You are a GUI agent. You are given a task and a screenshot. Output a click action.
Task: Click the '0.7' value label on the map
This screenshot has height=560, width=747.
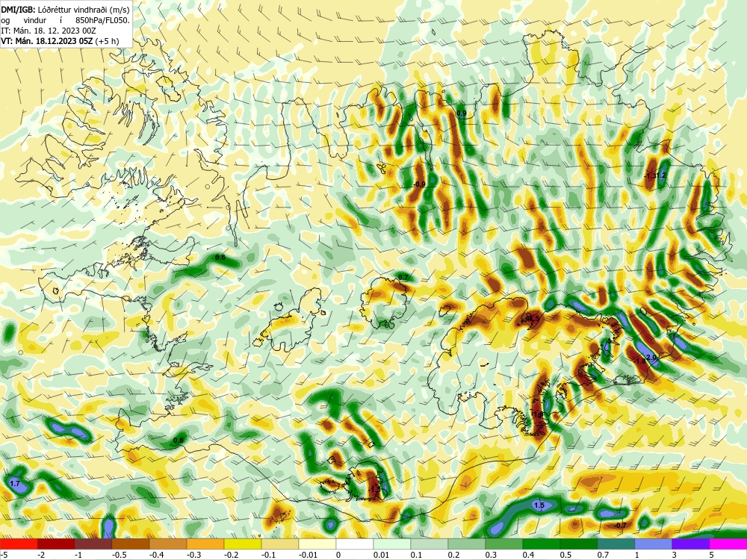click(403, 278)
